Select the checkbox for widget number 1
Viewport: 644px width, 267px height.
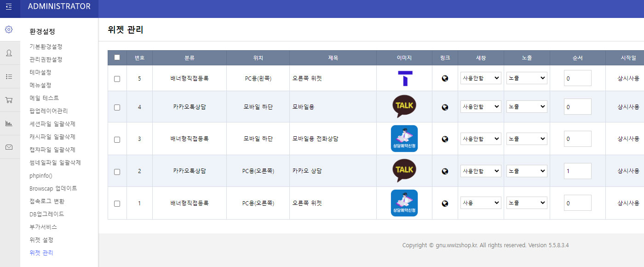click(x=117, y=203)
